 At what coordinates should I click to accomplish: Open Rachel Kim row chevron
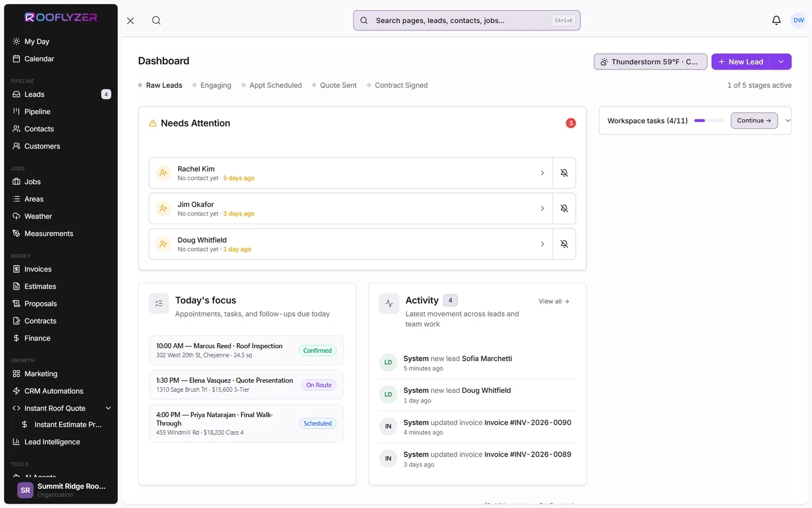tap(542, 173)
